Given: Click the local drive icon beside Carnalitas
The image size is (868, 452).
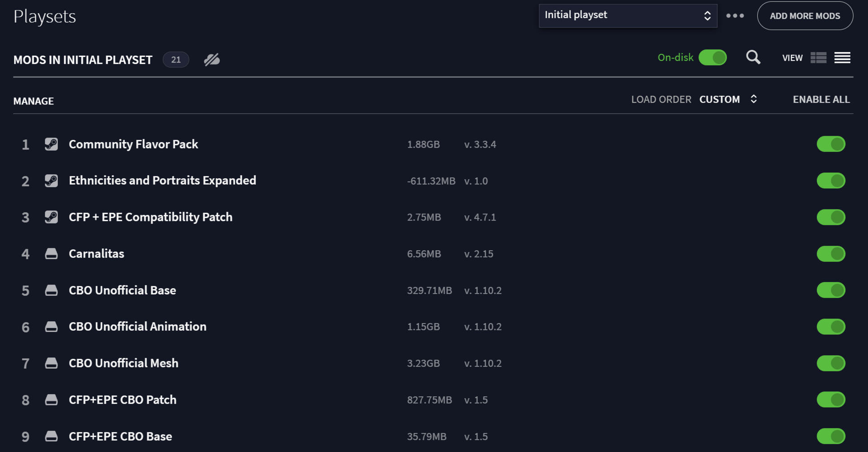Looking at the screenshot, I should pos(51,254).
